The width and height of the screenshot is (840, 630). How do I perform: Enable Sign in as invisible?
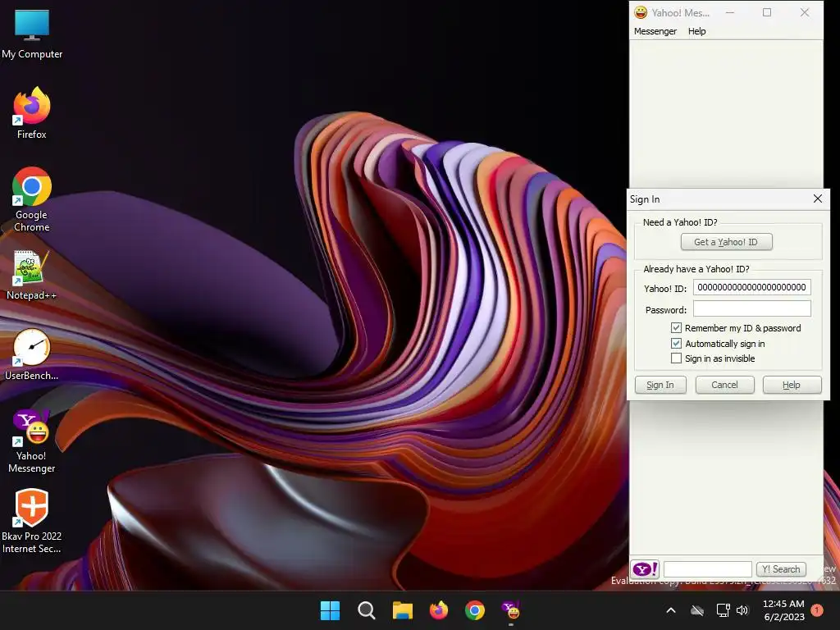tap(676, 358)
